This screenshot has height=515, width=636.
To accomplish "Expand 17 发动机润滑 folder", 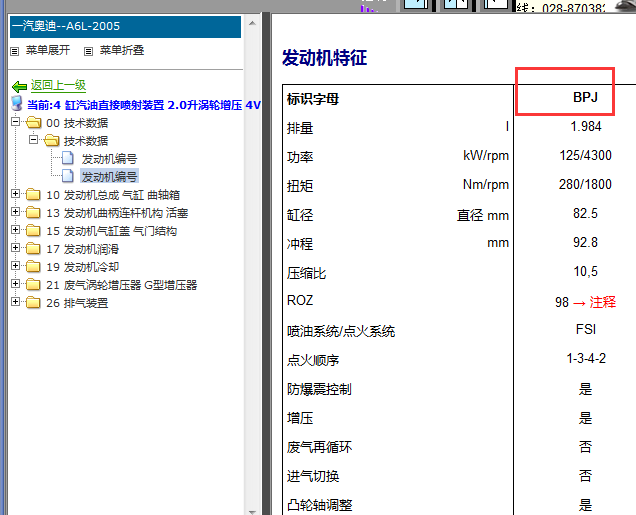I will tap(15, 247).
